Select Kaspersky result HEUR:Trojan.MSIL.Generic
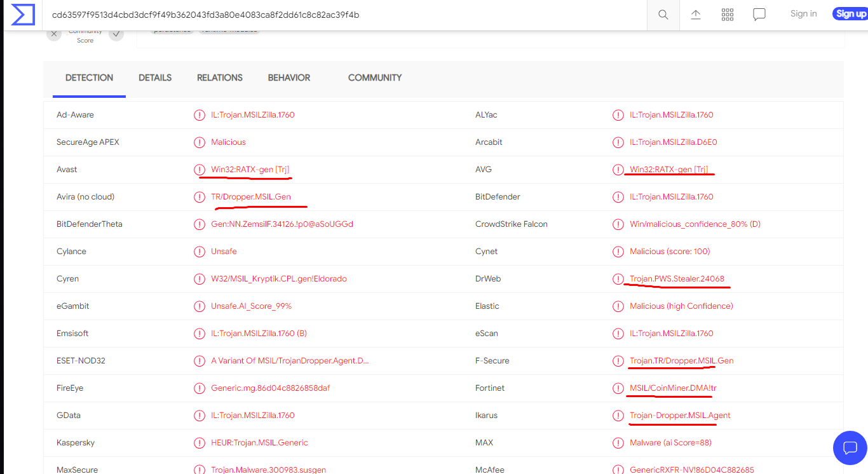Viewport: 868px width, 474px height. coord(259,443)
